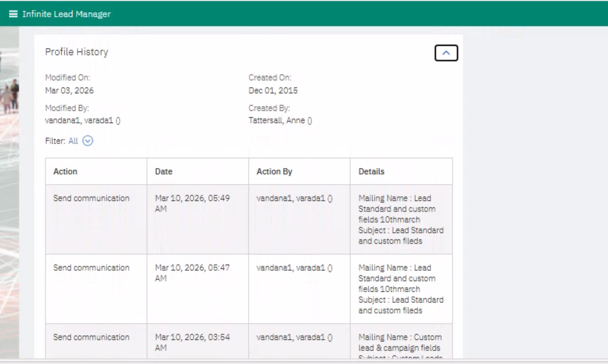Click the Modified By value under Profile History
The width and height of the screenshot is (608, 364).
82,121
